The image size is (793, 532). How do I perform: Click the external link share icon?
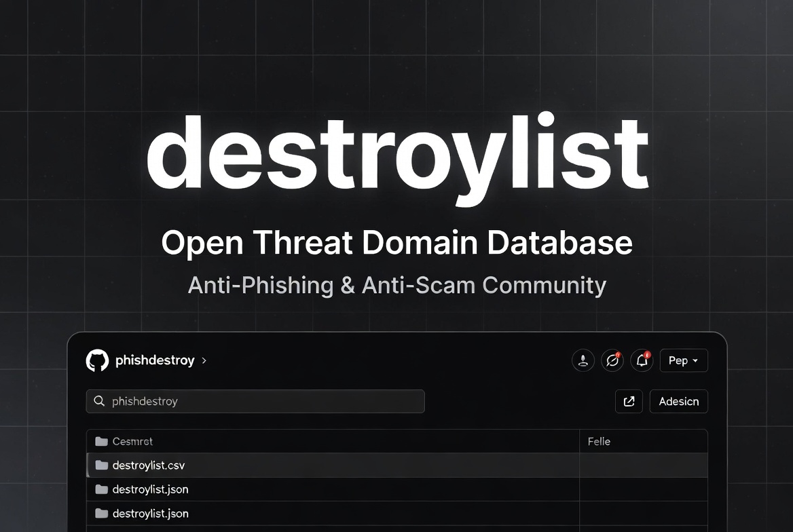(x=629, y=401)
